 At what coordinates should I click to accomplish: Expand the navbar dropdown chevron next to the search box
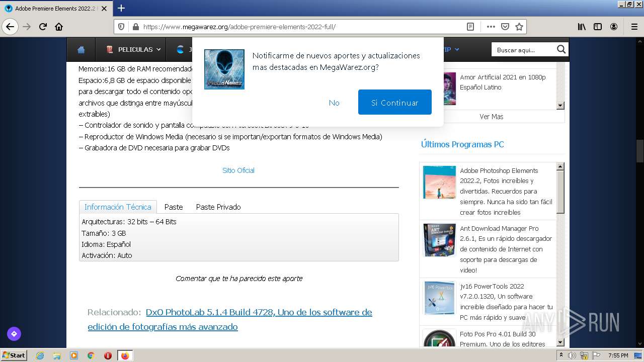pyautogui.click(x=457, y=49)
